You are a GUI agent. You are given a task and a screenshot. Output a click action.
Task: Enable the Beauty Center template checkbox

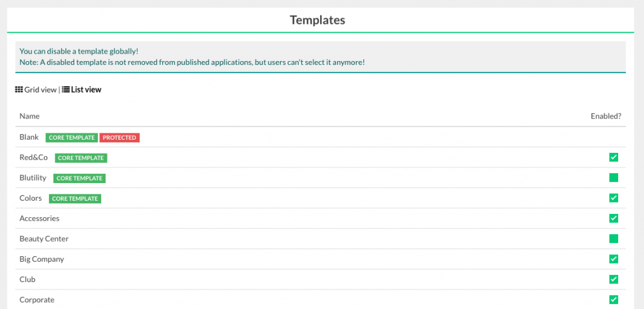tap(614, 239)
